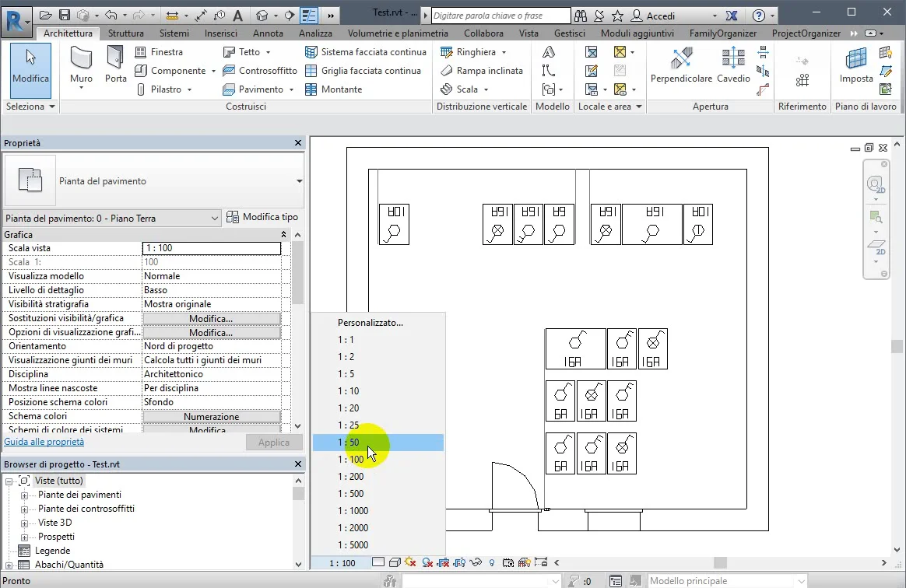The image size is (906, 588).
Task: Click the Modifica arrow tool
Action: coord(30,71)
